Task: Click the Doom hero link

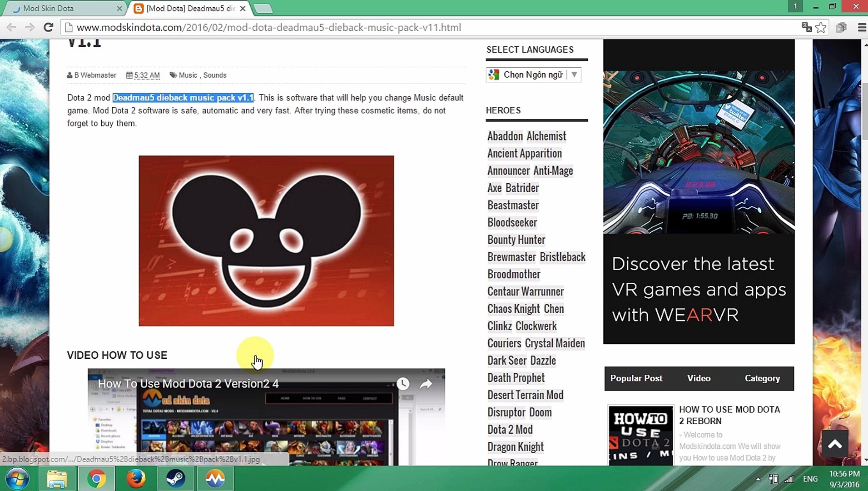Action: pyautogui.click(x=541, y=412)
